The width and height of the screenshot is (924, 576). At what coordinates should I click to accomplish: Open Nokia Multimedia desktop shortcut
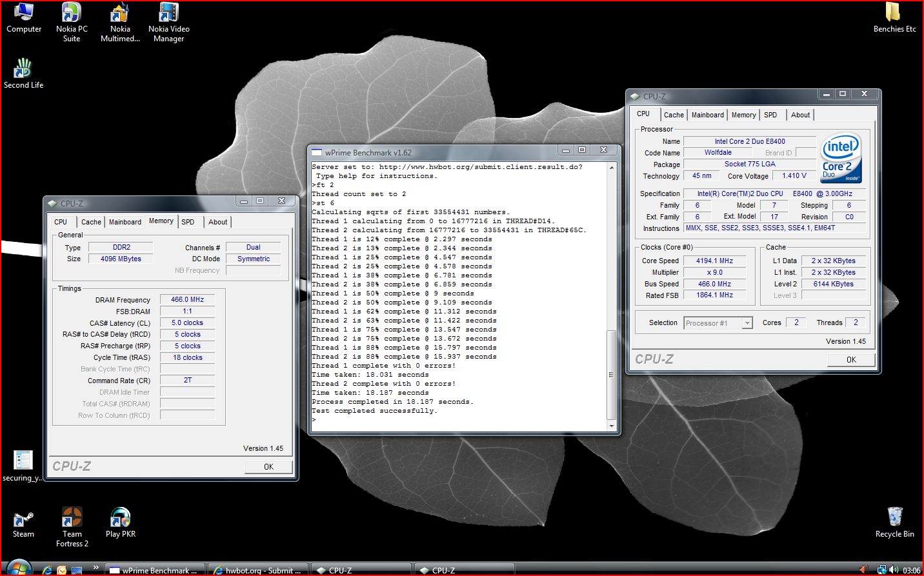tap(120, 23)
